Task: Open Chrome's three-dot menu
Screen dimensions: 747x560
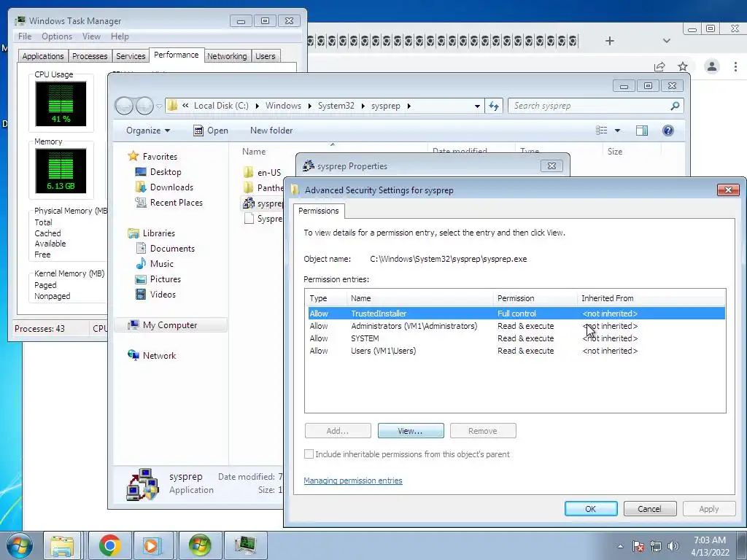Action: 735,66
